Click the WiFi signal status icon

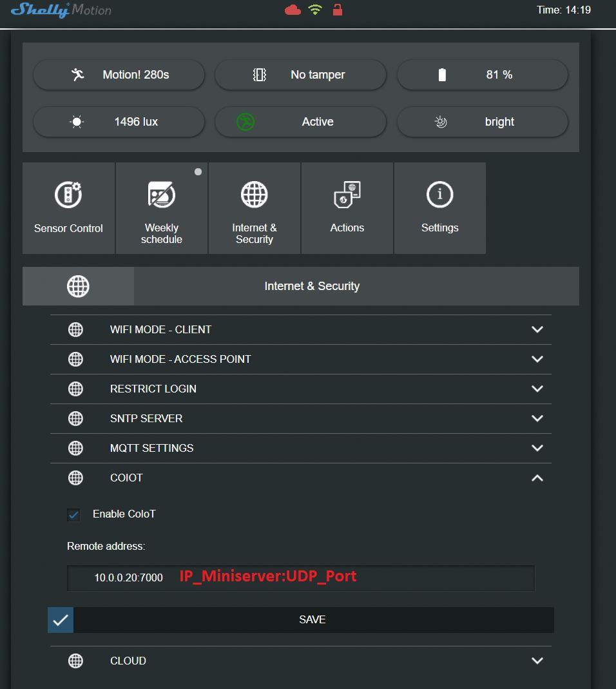pyautogui.click(x=315, y=10)
